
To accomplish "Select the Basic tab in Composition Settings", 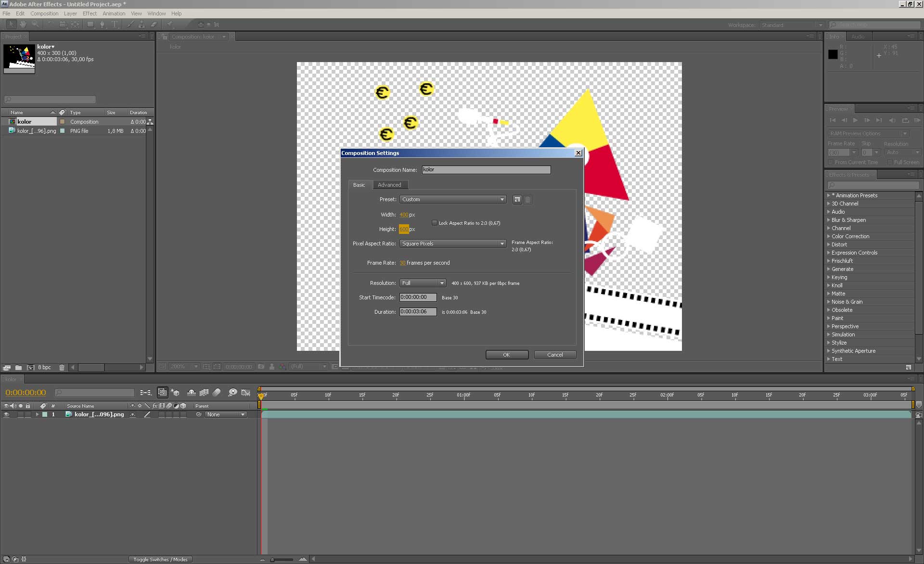I will (x=359, y=184).
